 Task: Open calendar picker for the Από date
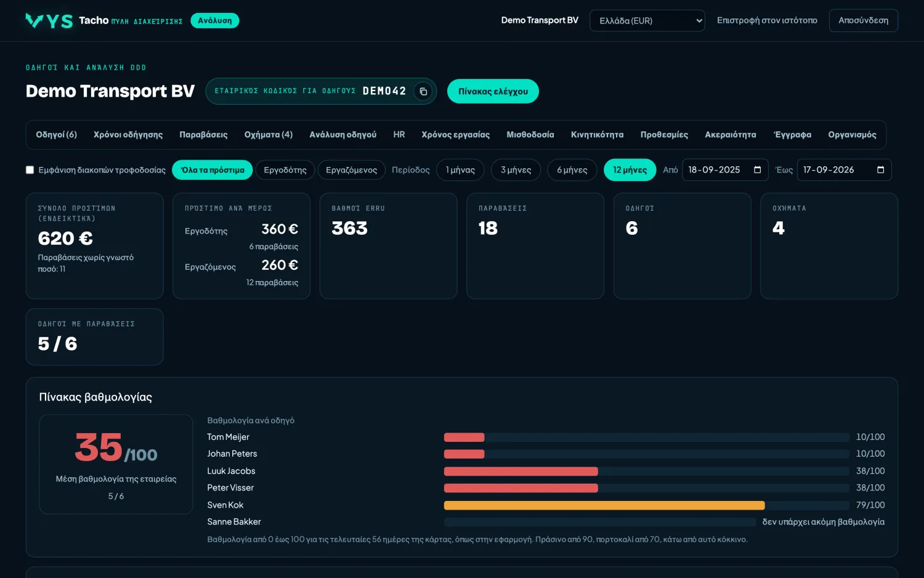pyautogui.click(x=757, y=170)
